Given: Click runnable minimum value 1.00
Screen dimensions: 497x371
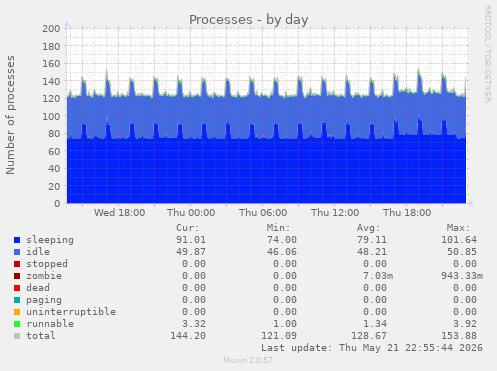Looking at the screenshot, I should [285, 324].
